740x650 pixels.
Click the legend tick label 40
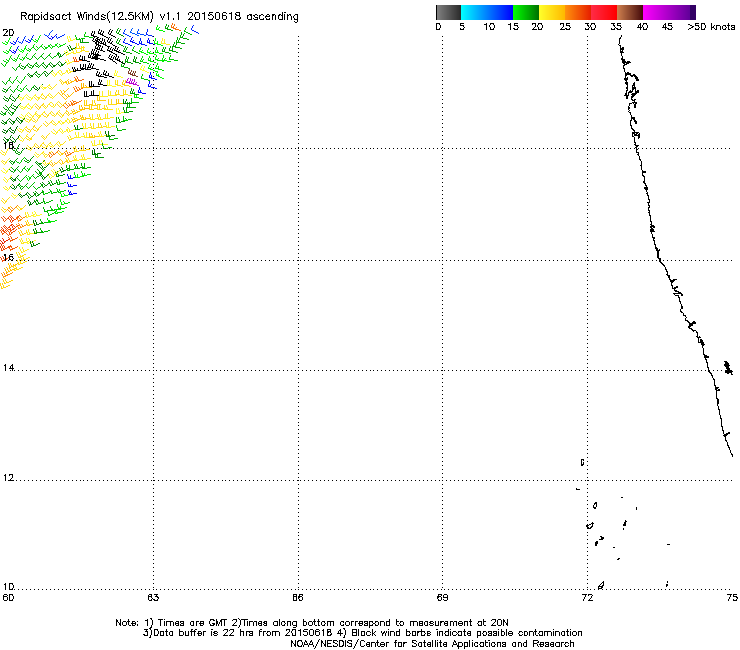tap(642, 27)
